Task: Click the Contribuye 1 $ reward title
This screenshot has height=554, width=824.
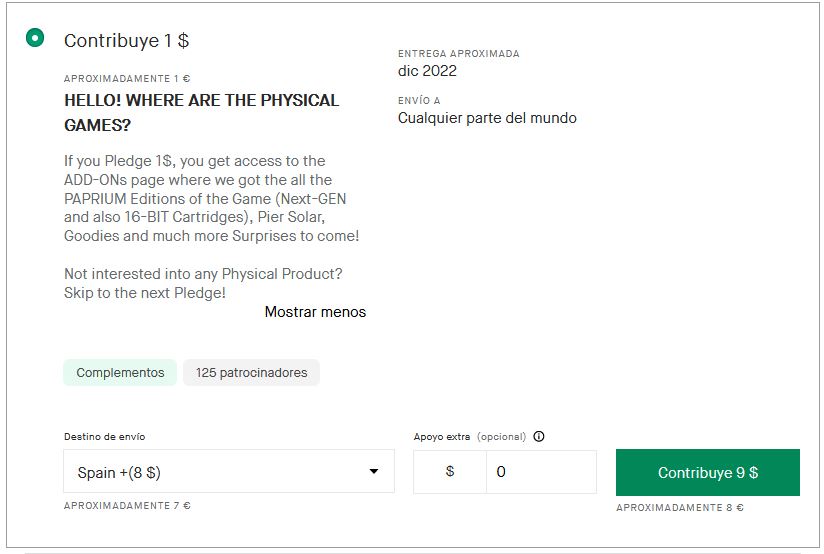Action: point(127,41)
